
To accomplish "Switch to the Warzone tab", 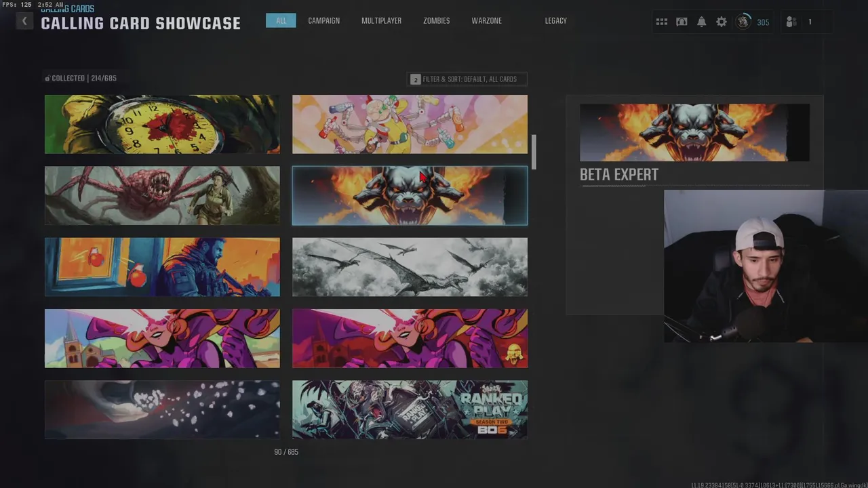I will click(487, 20).
